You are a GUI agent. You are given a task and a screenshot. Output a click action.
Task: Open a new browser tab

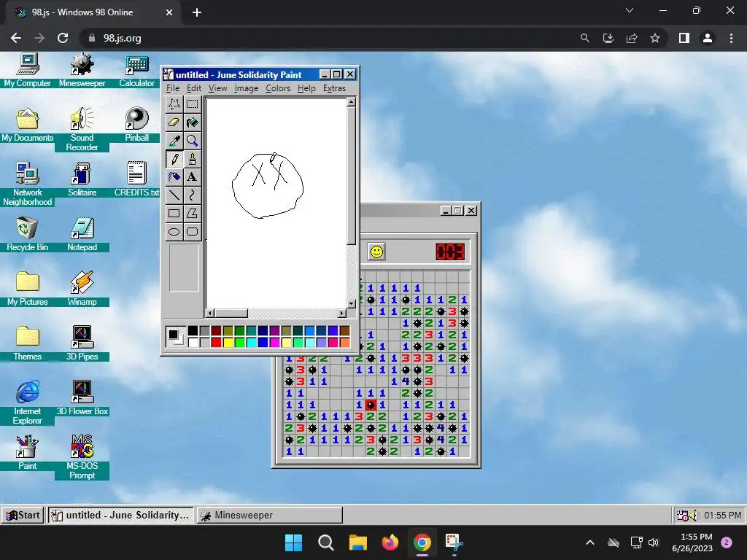[197, 12]
